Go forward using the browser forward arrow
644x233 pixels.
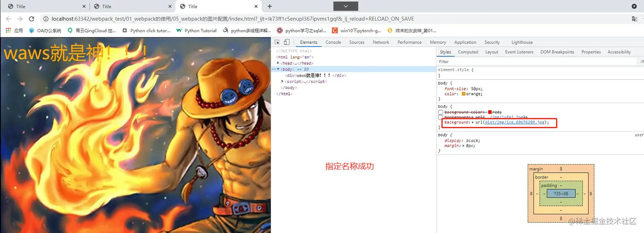click(20, 19)
